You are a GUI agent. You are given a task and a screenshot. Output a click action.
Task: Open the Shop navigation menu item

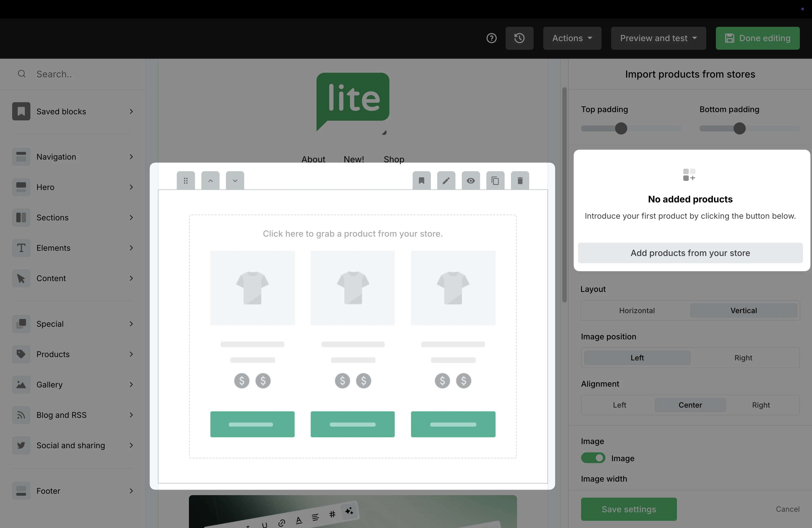[394, 159]
